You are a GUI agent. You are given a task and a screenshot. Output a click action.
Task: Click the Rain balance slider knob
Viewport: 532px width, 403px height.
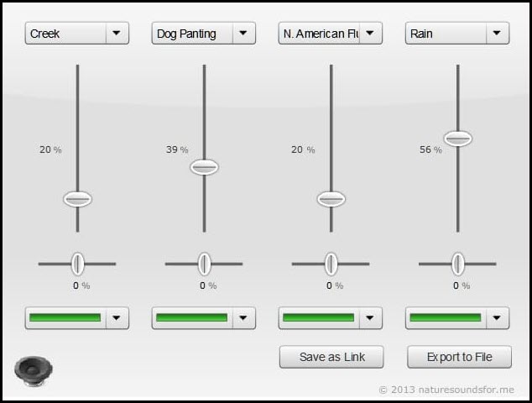457,264
